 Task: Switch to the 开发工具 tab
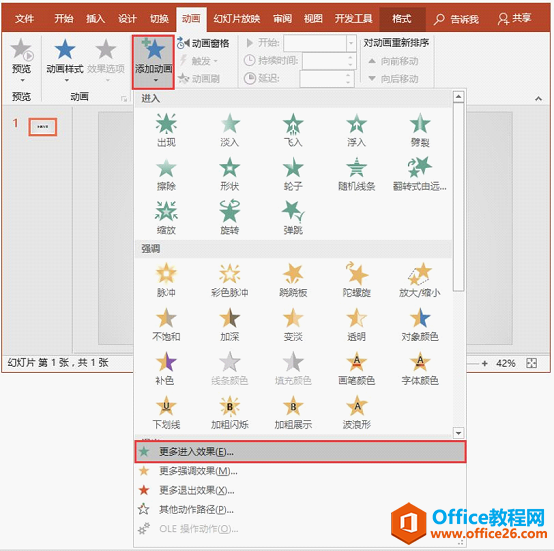pos(353,18)
